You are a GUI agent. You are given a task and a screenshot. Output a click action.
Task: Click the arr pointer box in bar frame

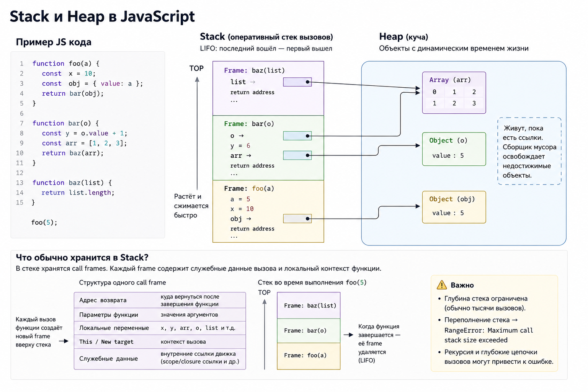(297, 155)
